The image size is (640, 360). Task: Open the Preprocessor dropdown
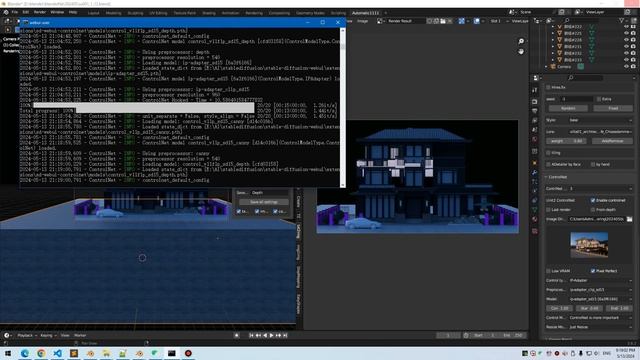[600, 290]
